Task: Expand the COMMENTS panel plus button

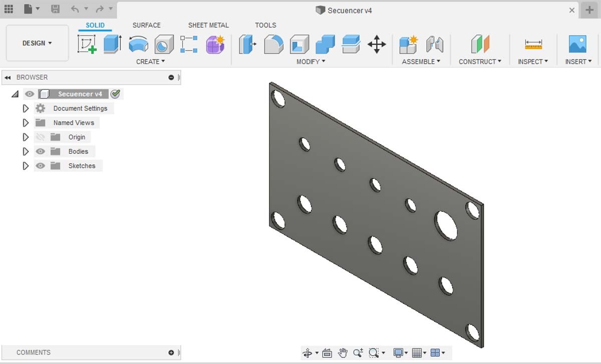Action: point(171,352)
